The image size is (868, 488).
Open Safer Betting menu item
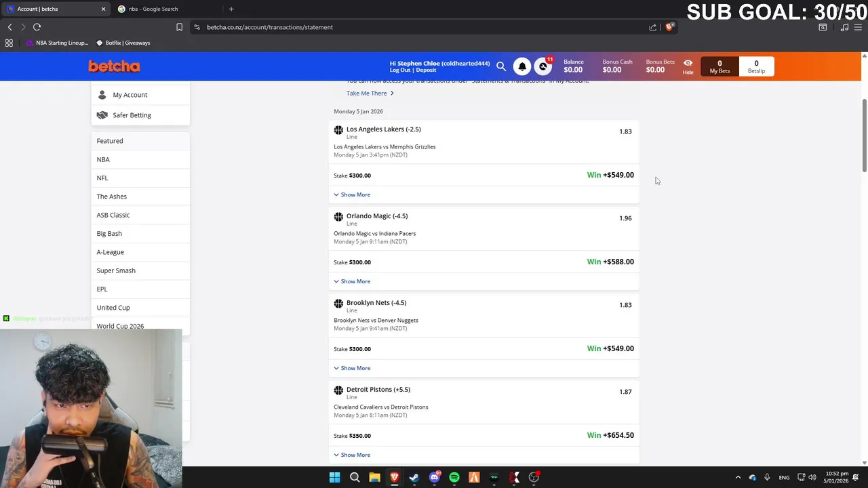tap(140, 115)
